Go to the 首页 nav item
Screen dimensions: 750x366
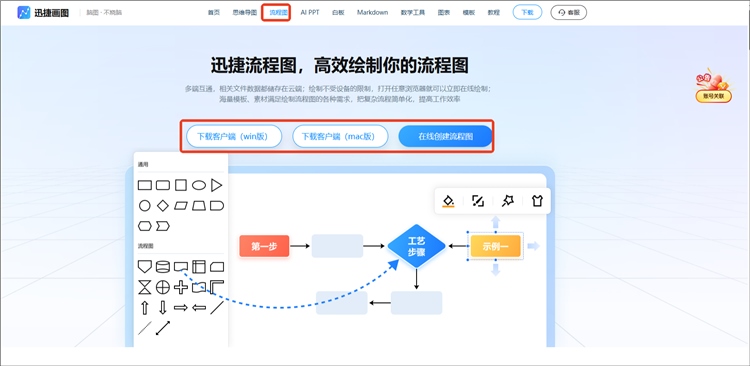214,12
